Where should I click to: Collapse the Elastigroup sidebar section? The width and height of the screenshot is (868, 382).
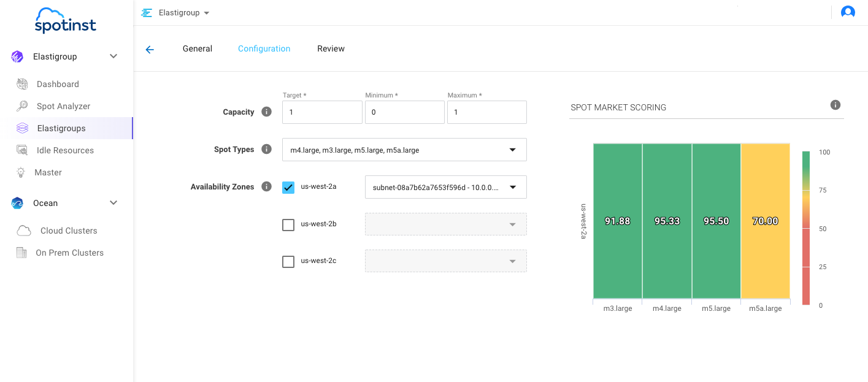tap(113, 56)
